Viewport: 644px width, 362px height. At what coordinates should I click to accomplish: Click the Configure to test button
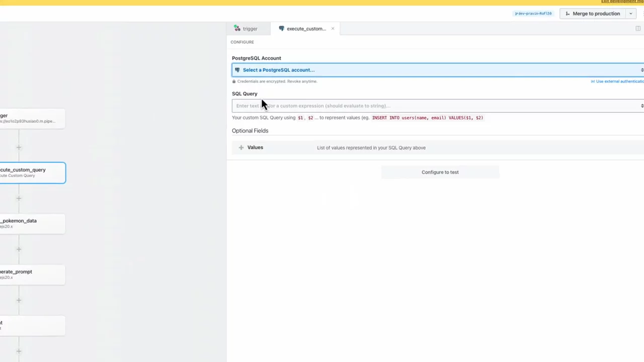[x=440, y=172]
